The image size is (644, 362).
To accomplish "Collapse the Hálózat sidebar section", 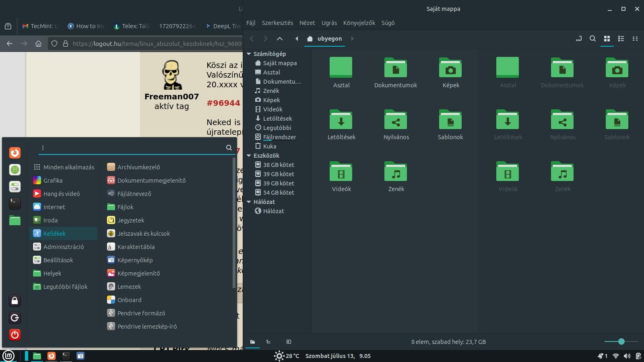I will point(249,202).
